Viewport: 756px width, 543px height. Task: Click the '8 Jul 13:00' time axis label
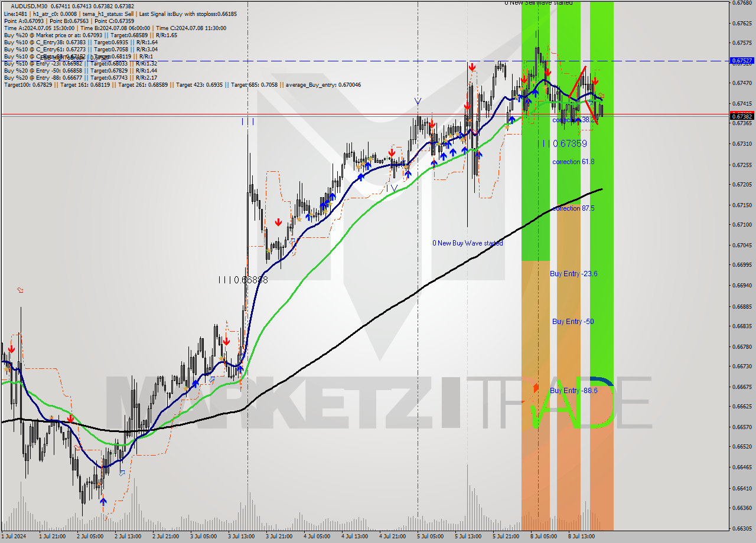click(581, 537)
